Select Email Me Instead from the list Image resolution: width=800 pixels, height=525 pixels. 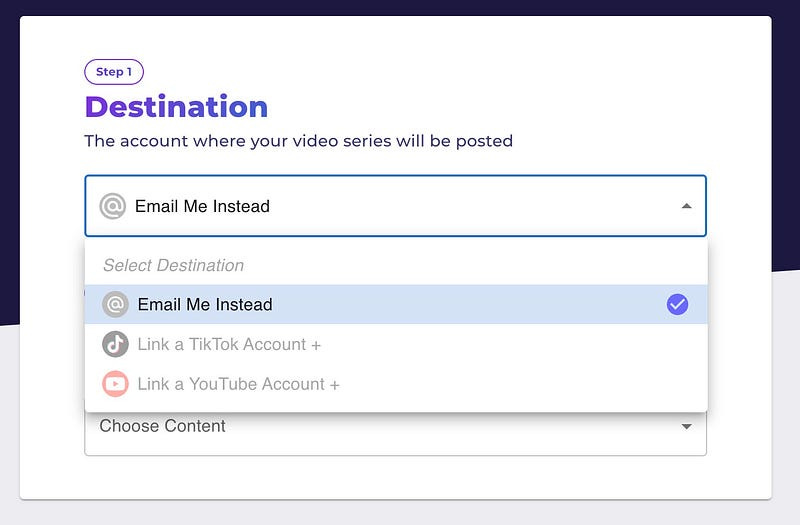396,305
